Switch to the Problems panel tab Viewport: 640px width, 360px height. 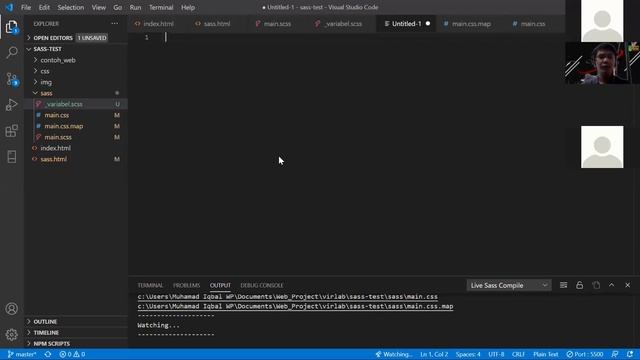(x=187, y=285)
